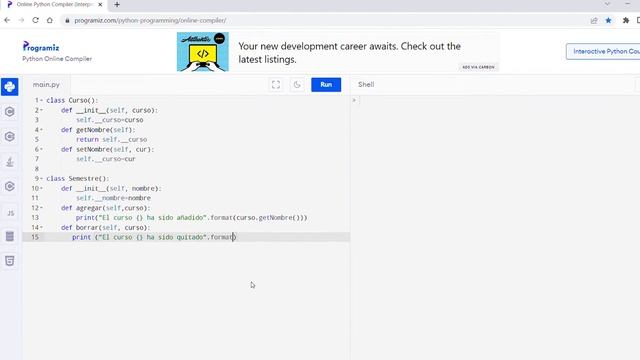The image size is (640, 360).
Task: Click 'def setNombre(self, cur):' text
Action: (x=108, y=149)
